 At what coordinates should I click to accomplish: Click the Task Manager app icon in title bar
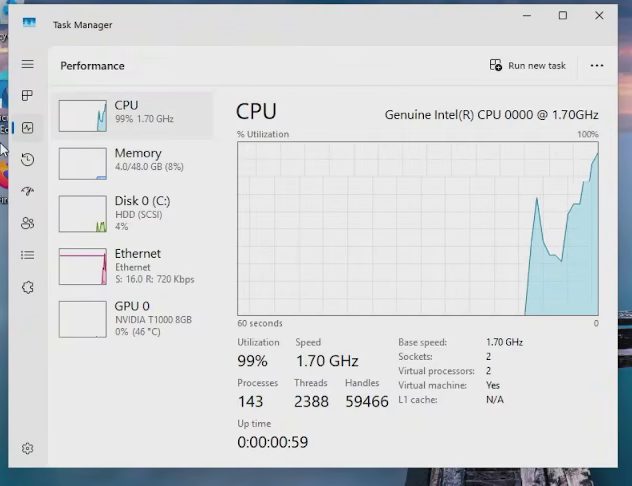(29, 23)
